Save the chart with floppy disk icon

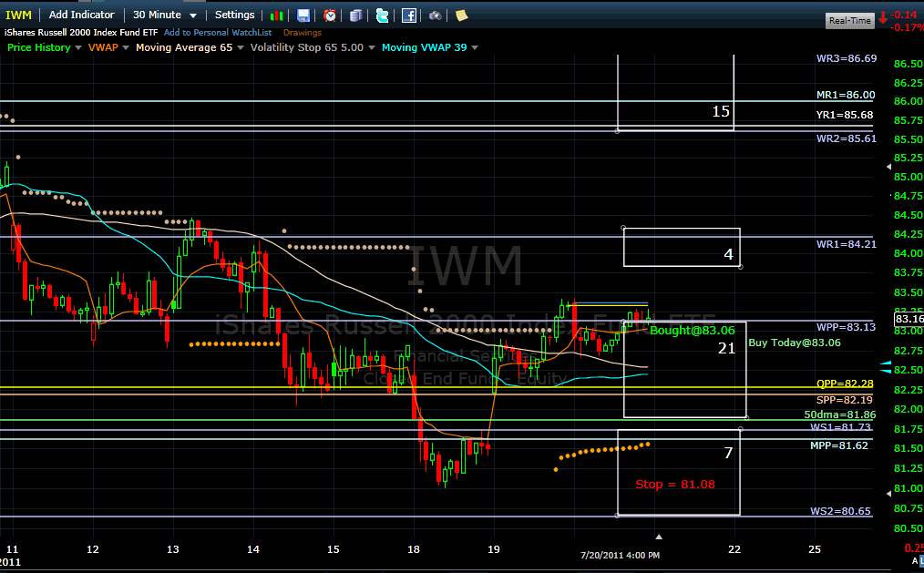click(303, 15)
